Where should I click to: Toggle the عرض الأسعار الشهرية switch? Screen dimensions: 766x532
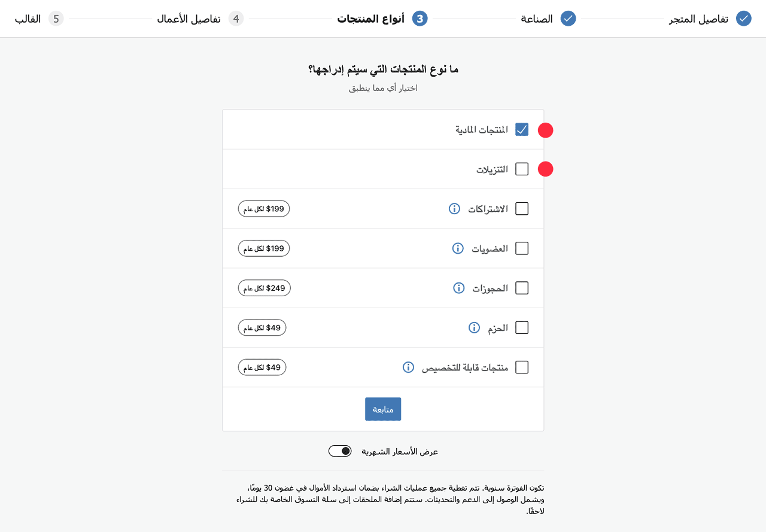pyautogui.click(x=340, y=451)
